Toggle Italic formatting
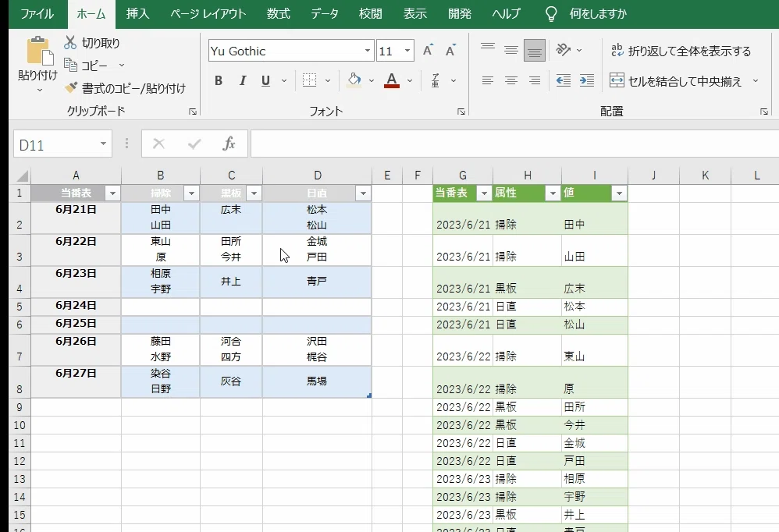Image resolution: width=779 pixels, height=532 pixels. (243, 80)
